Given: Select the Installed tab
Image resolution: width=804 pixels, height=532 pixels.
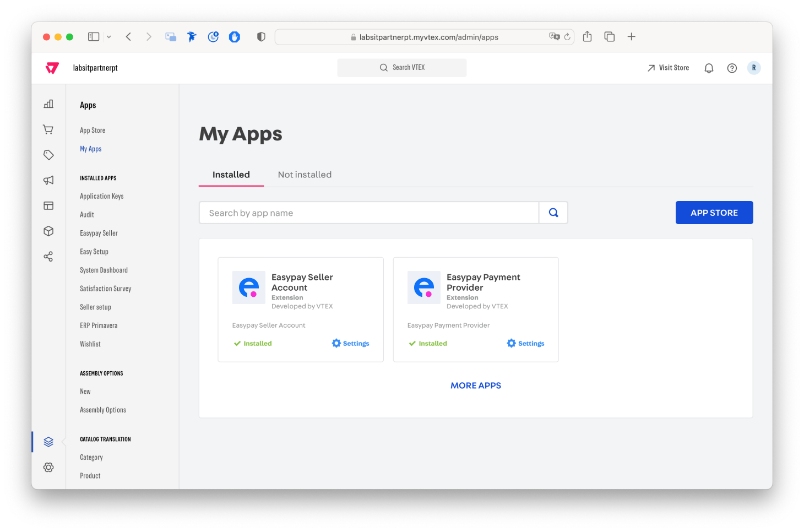Looking at the screenshot, I should click(231, 175).
